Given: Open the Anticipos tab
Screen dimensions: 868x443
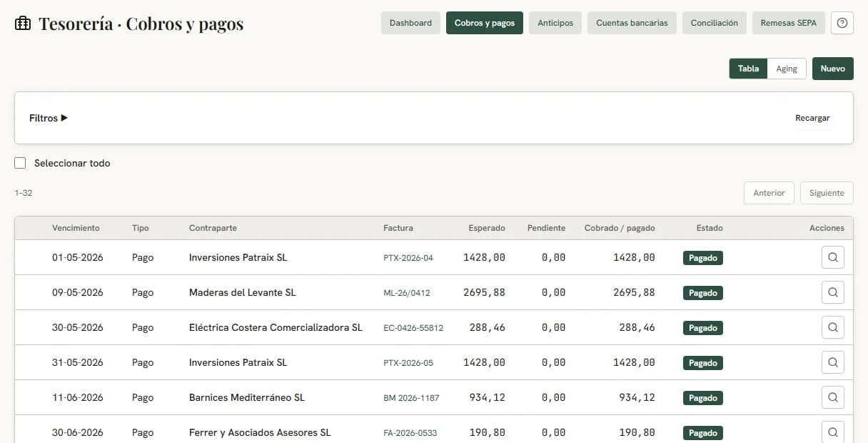Looking at the screenshot, I should click(555, 23).
